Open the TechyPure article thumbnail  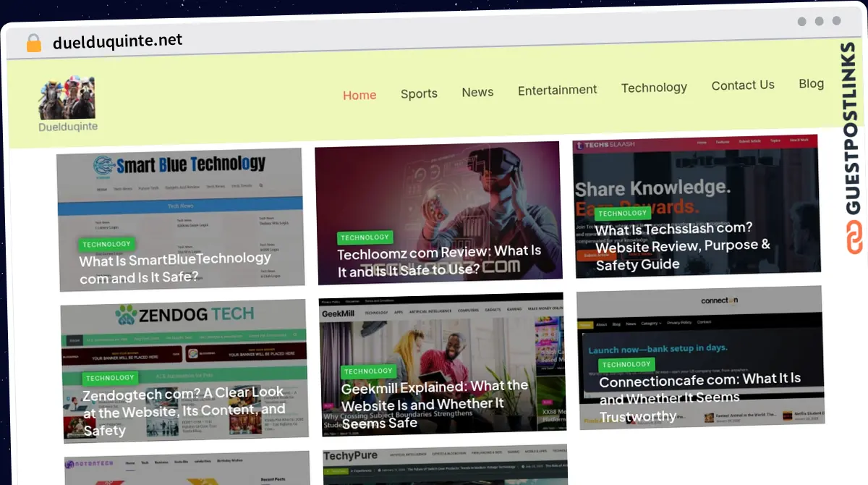(x=445, y=465)
